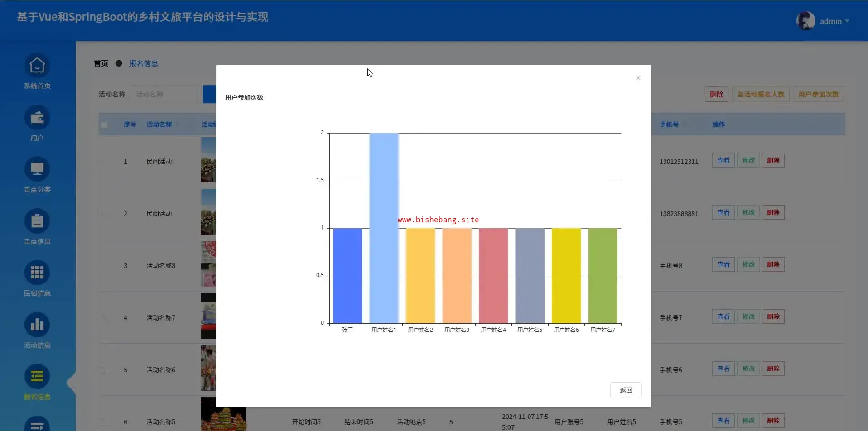Open the 系统首页 home icon
Viewport: 868px width, 431px height.
[x=37, y=66]
